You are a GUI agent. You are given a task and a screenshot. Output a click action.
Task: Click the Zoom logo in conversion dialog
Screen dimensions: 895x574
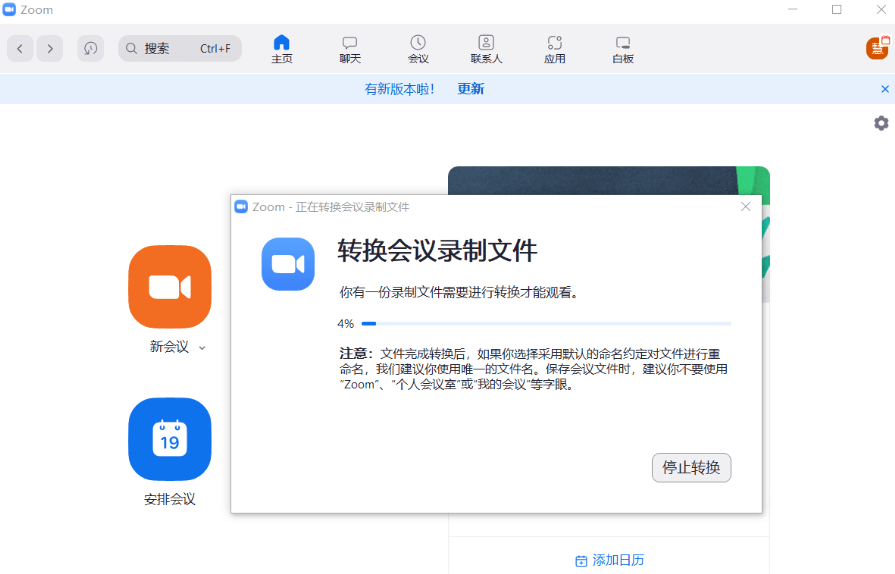click(x=288, y=264)
